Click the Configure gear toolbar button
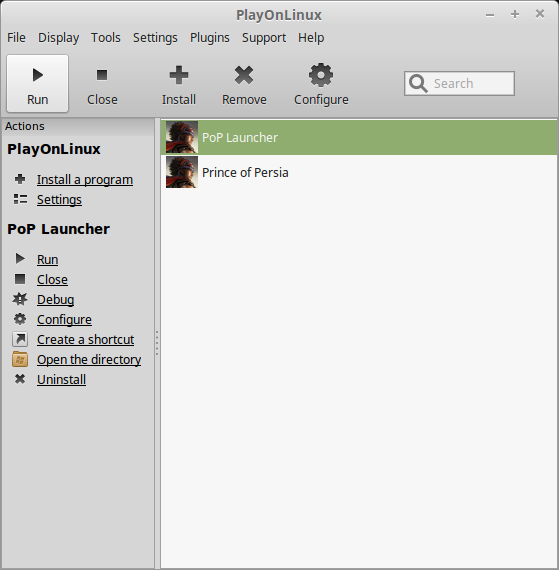This screenshot has height=570, width=559. click(x=321, y=83)
